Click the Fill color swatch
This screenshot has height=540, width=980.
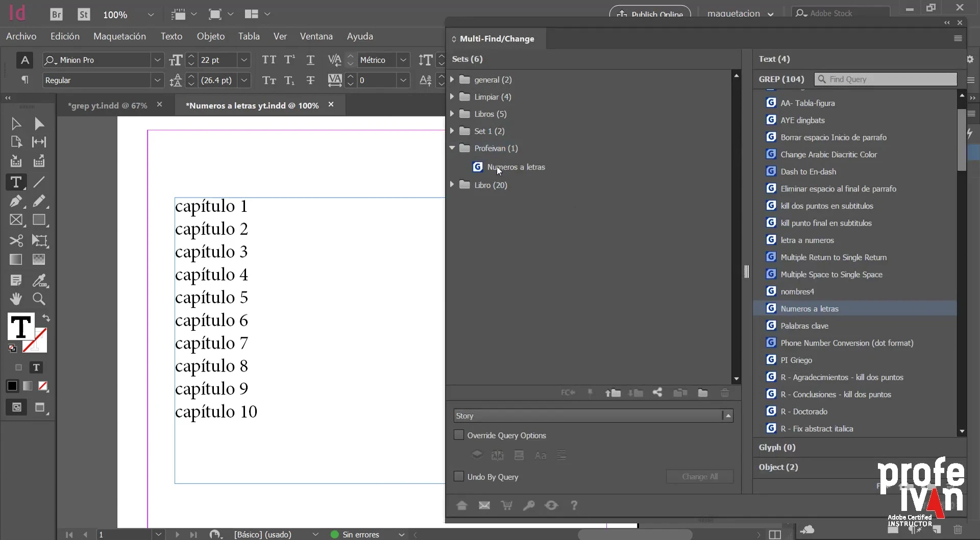click(21, 327)
